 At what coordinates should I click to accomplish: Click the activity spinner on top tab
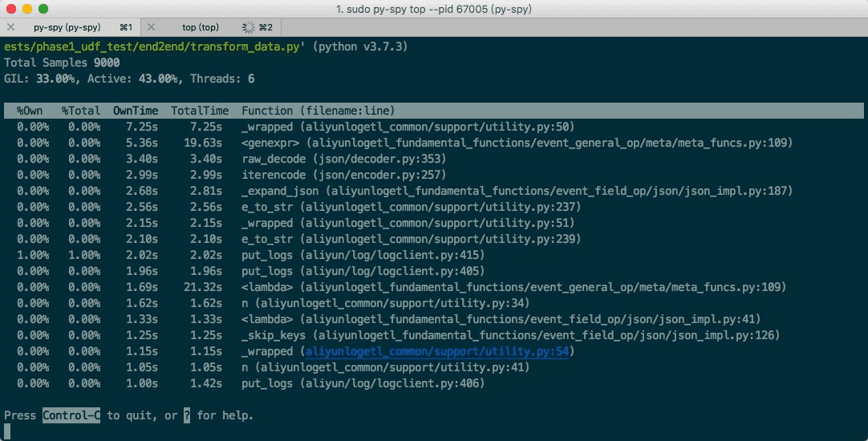249,27
